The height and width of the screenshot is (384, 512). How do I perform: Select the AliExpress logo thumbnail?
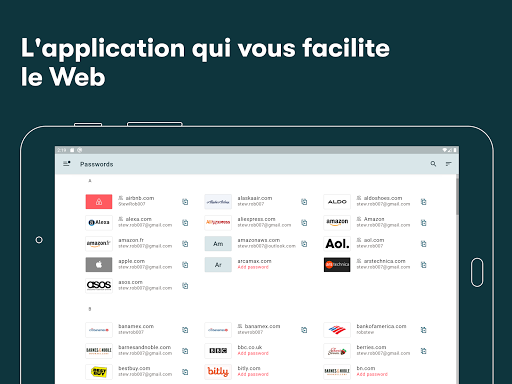218,223
